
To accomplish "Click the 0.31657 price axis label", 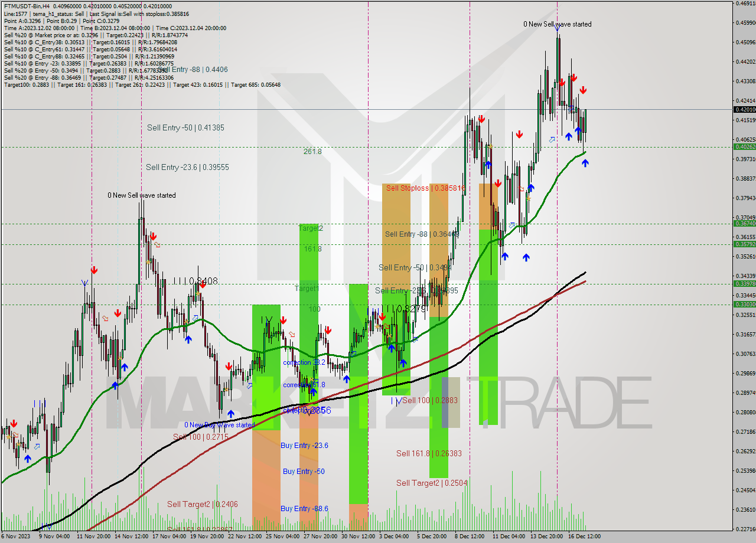I will (x=745, y=334).
